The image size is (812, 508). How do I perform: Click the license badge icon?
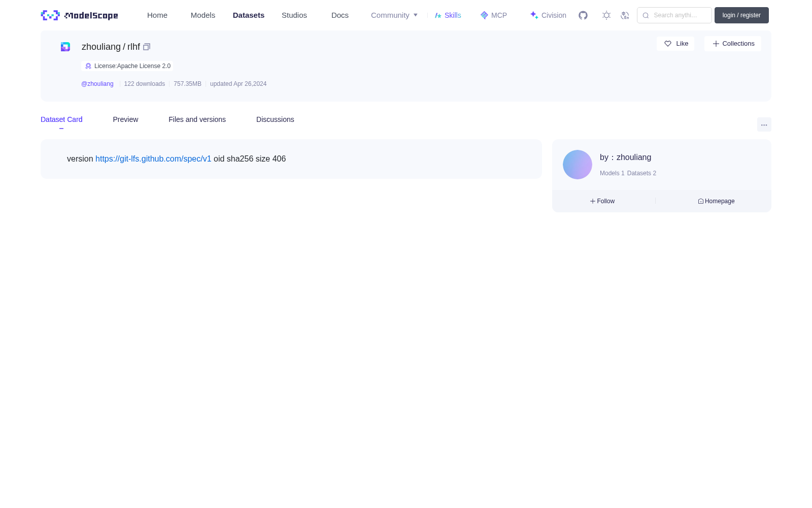tap(88, 66)
